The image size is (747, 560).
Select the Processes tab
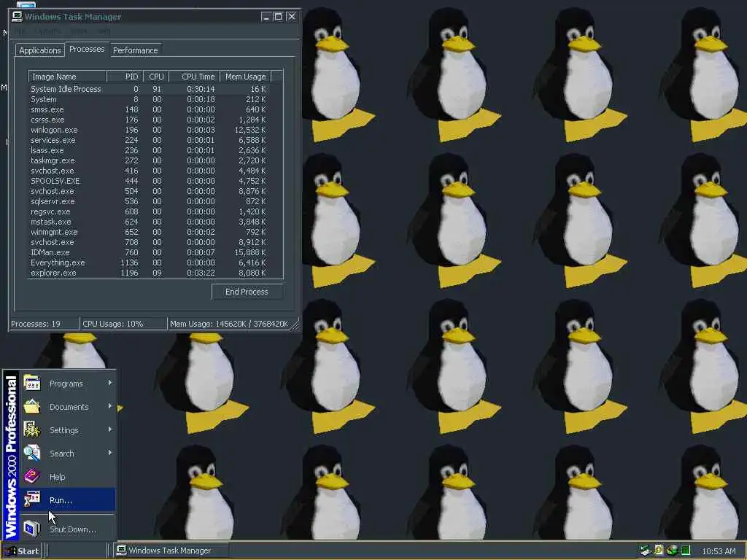(x=87, y=49)
